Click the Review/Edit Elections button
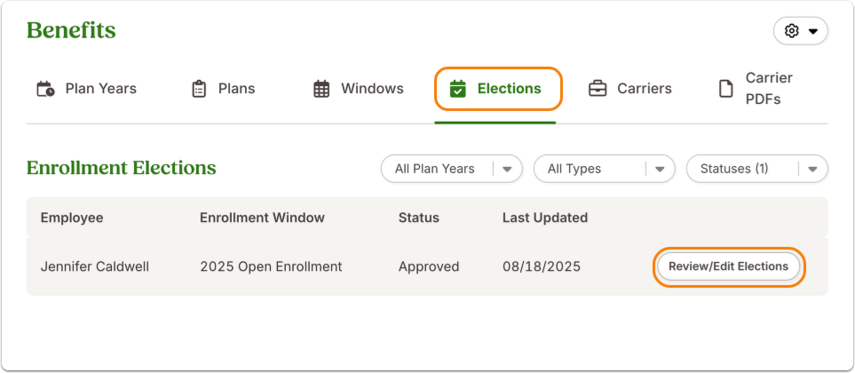855x373 pixels. [728, 267]
